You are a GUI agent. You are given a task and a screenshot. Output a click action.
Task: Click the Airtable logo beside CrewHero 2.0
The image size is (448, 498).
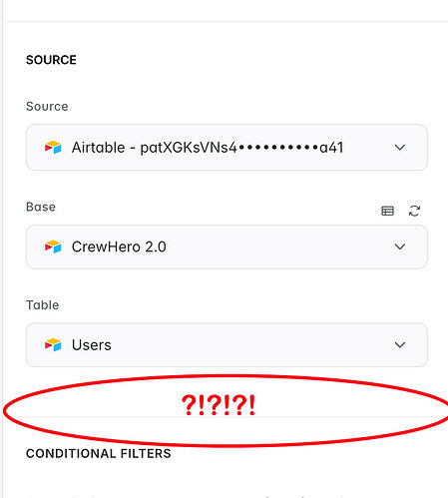pyautogui.click(x=53, y=247)
